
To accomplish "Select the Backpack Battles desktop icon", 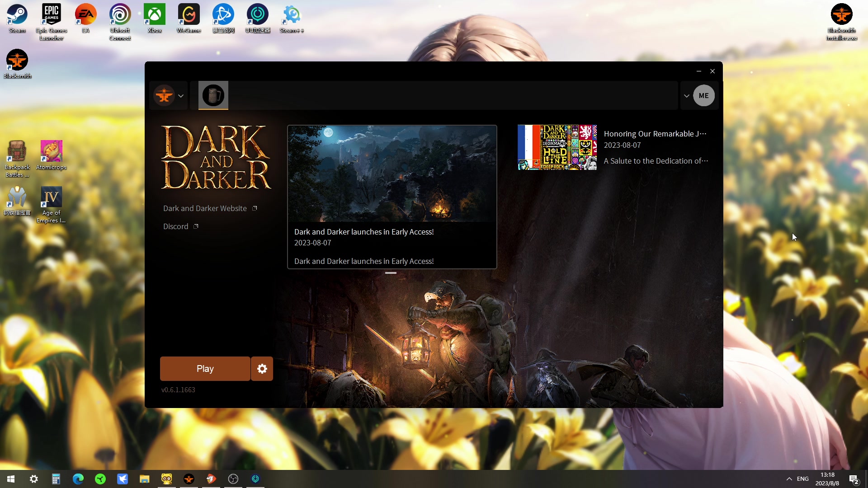I will tap(17, 159).
